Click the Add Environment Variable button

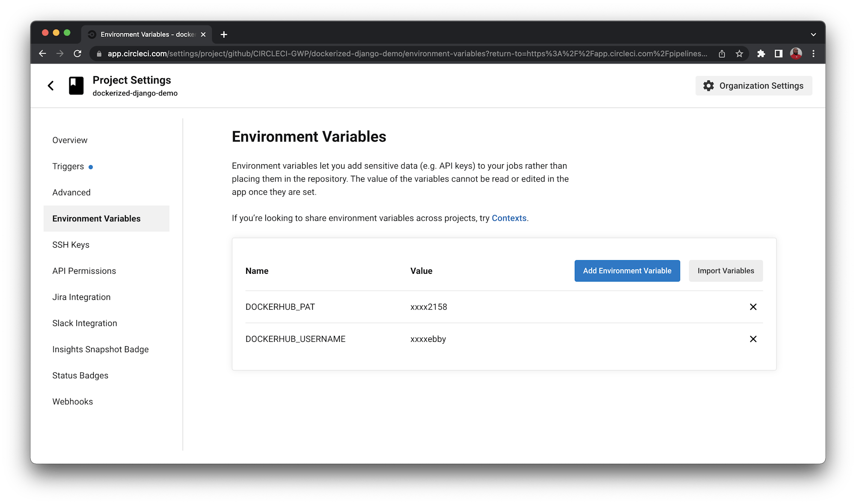627,270
